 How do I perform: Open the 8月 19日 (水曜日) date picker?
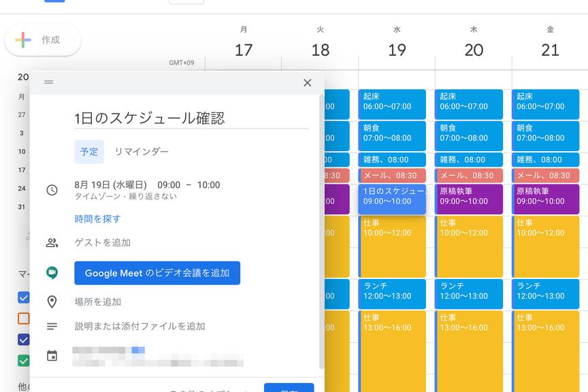coord(111,185)
